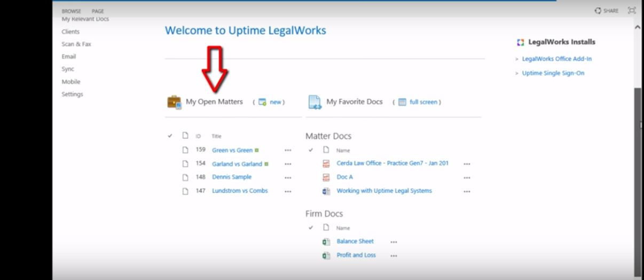The width and height of the screenshot is (644, 280).
Task: Open the Profit and Loss spreadsheet
Action: pyautogui.click(x=356, y=255)
